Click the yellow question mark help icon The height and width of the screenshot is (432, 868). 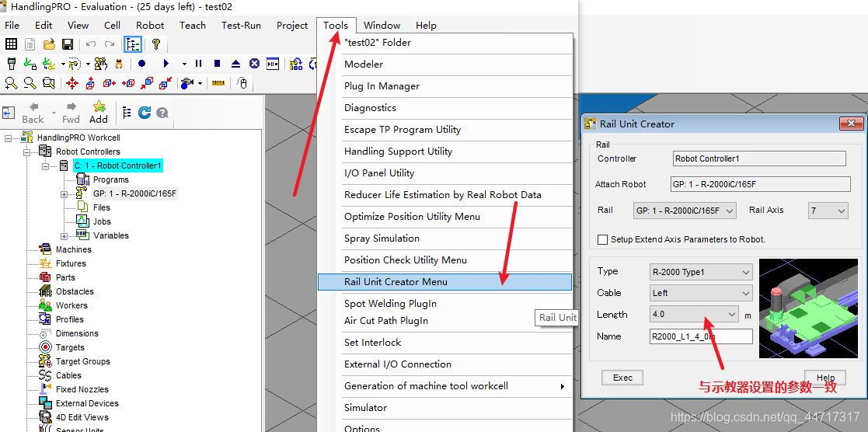156,44
